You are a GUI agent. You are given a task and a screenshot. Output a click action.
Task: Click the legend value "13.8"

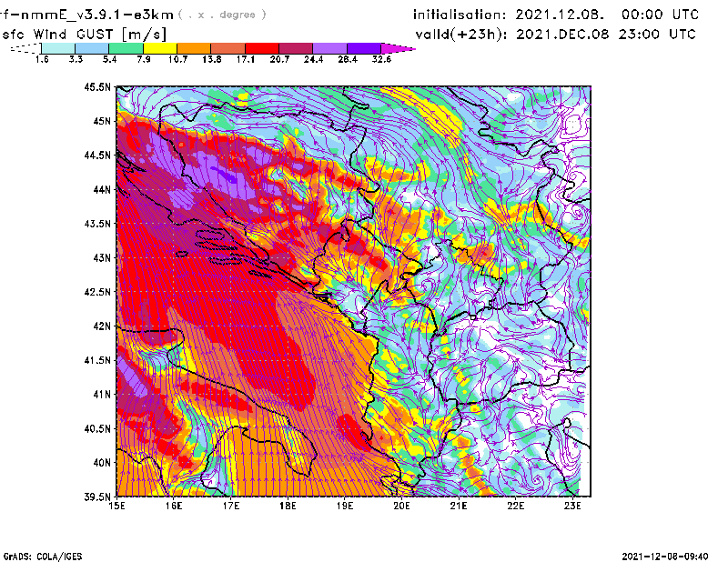click(212, 59)
